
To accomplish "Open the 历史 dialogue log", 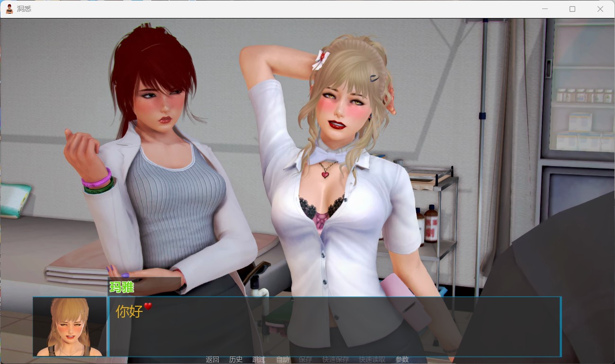I will (x=236, y=359).
